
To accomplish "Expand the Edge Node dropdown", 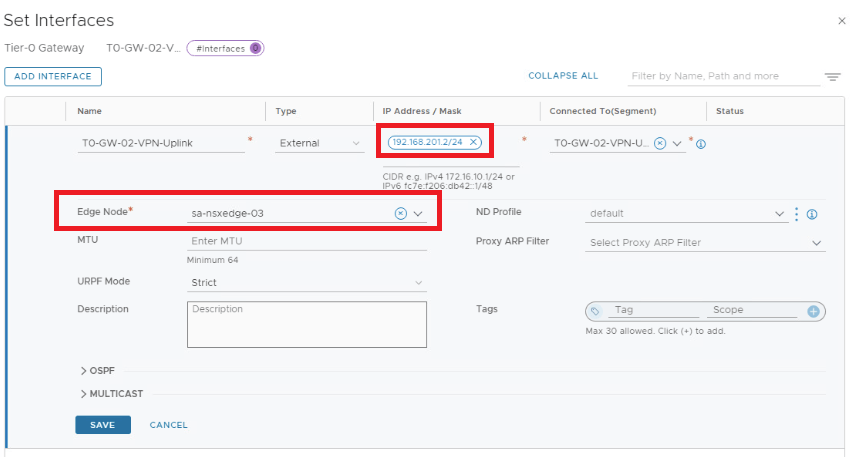I will pos(418,213).
